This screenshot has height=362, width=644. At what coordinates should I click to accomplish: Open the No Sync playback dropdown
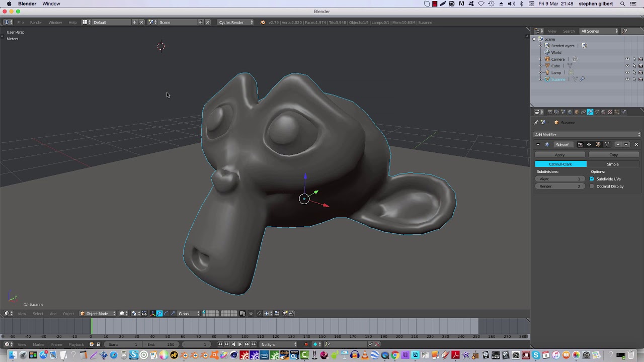(x=279, y=344)
